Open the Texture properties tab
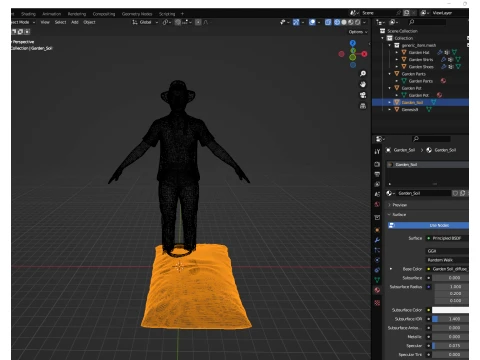The image size is (480, 360). point(377,303)
